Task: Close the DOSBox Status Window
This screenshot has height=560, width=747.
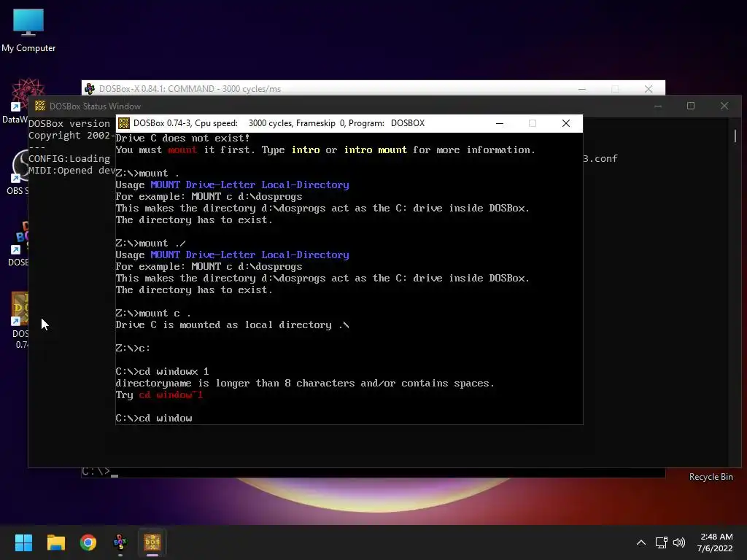Action: [724, 106]
